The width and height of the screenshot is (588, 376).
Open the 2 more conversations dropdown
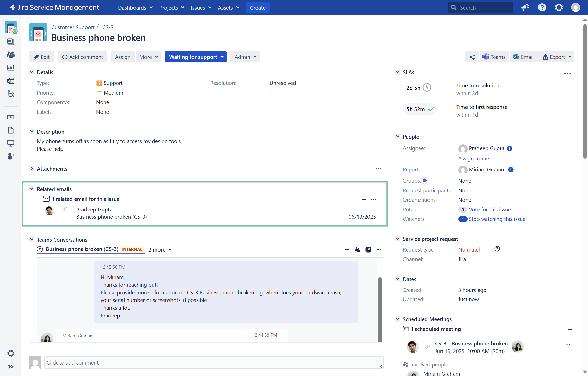click(x=160, y=250)
